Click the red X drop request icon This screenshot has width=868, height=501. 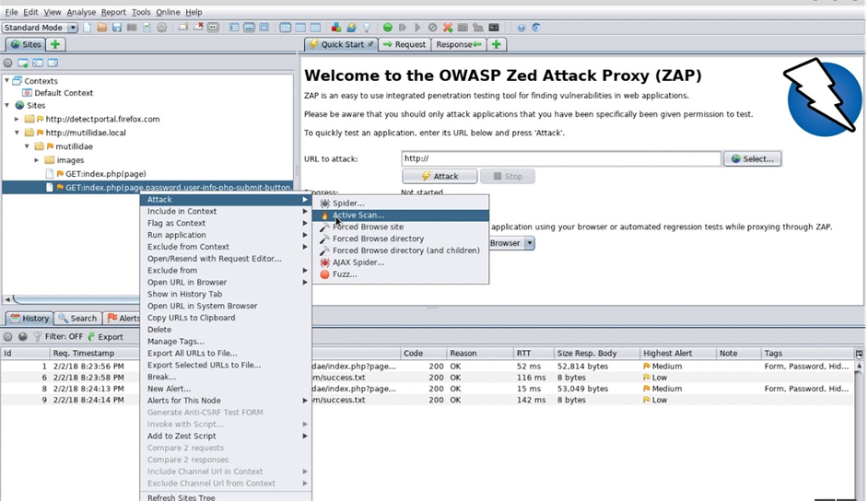click(x=448, y=28)
